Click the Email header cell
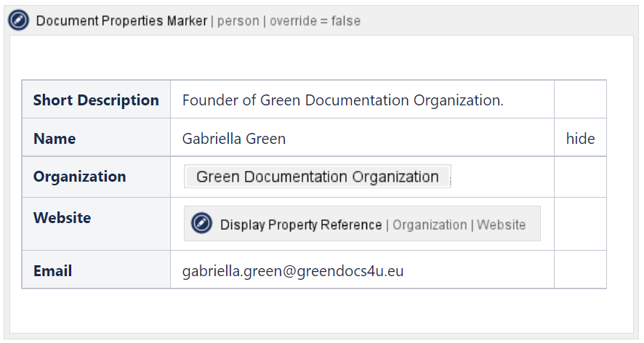 (x=52, y=271)
